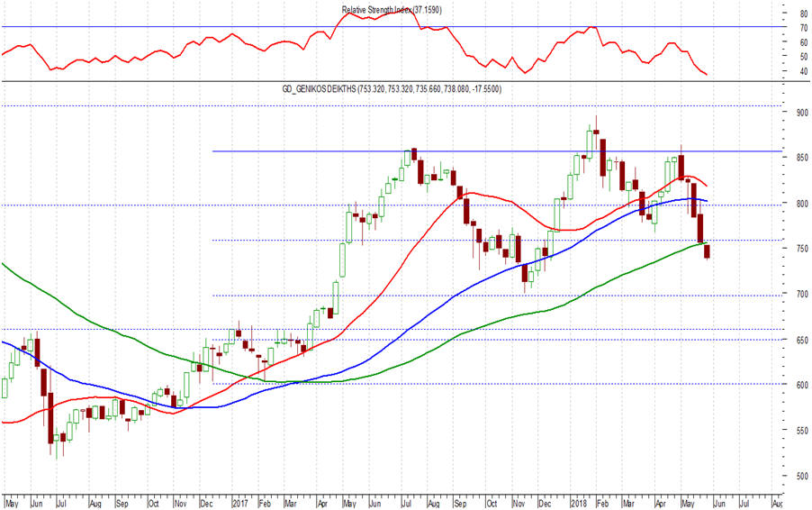Screen dimensions: 812x510
Task: Click the Feb label right after 2018
Action: 601,504
